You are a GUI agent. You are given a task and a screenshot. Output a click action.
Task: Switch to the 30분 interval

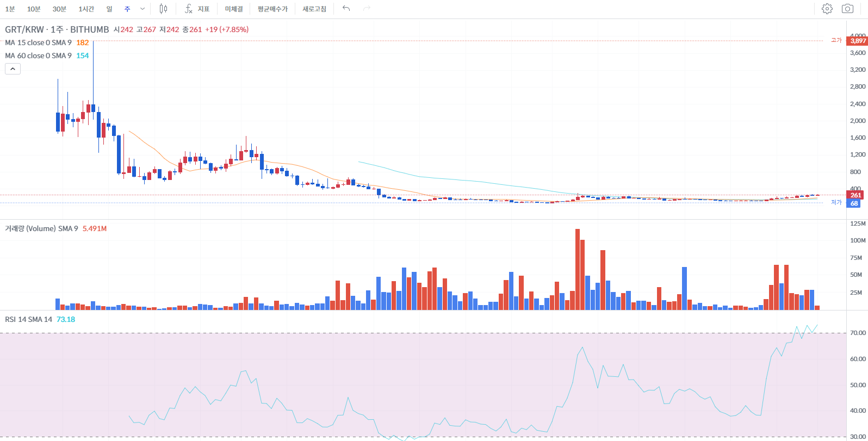coord(59,9)
